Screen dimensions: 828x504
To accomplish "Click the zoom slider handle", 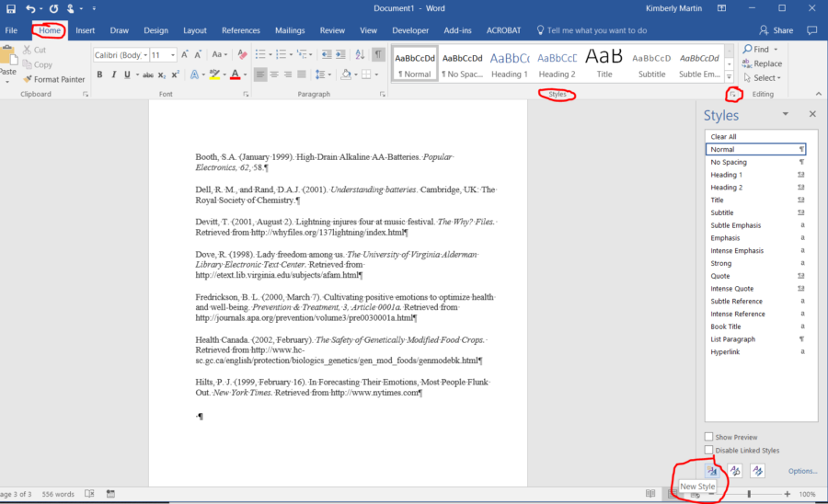I will click(749, 494).
